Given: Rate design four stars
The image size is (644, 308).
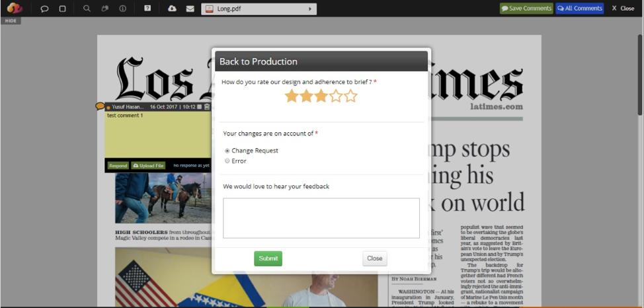Looking at the screenshot, I should (x=336, y=96).
